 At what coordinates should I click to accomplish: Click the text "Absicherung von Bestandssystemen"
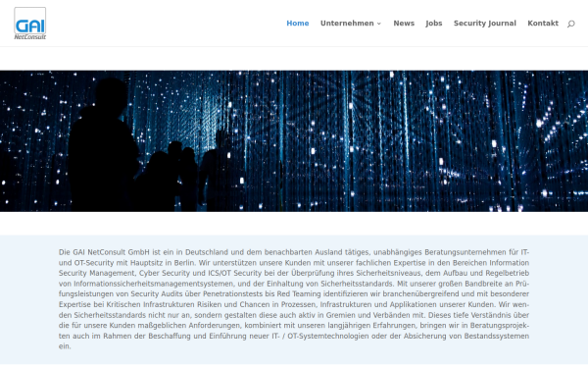coord(466,336)
